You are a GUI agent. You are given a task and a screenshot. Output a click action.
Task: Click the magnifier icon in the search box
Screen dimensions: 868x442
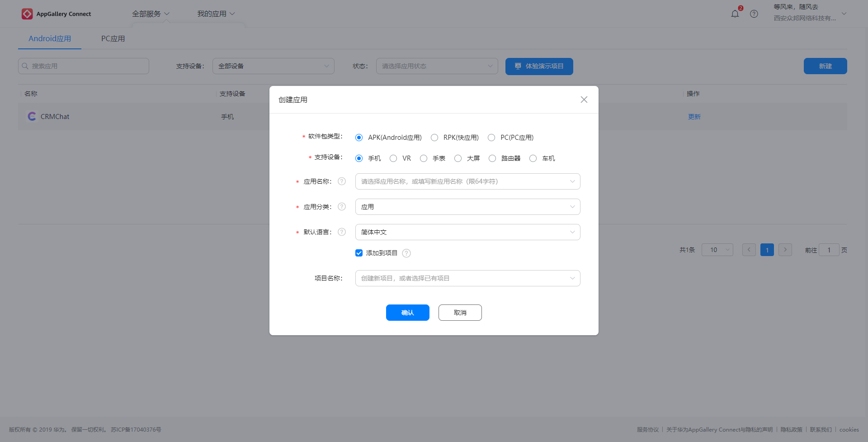[x=25, y=66]
